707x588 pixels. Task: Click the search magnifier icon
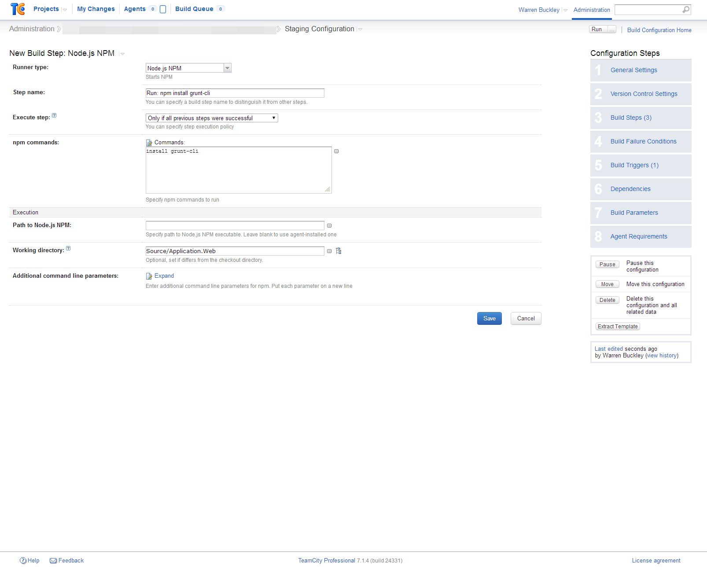(685, 9)
